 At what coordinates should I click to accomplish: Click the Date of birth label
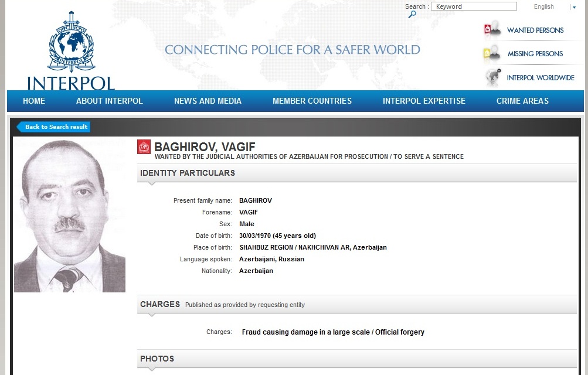coord(214,236)
